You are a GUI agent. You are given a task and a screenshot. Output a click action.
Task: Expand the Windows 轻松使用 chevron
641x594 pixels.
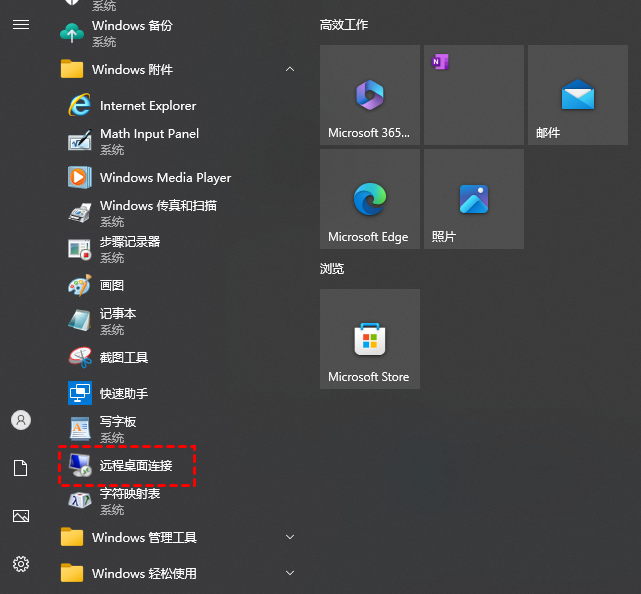click(x=290, y=573)
